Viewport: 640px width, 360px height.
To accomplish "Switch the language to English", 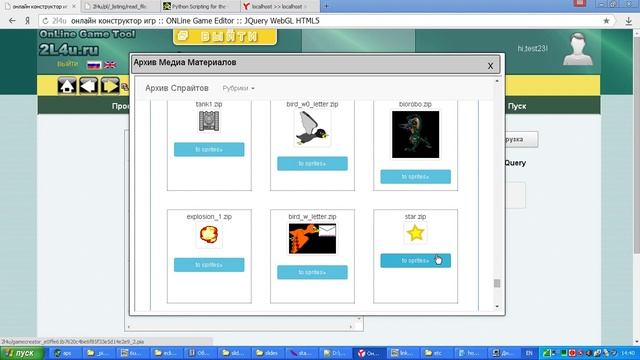I will (x=110, y=65).
